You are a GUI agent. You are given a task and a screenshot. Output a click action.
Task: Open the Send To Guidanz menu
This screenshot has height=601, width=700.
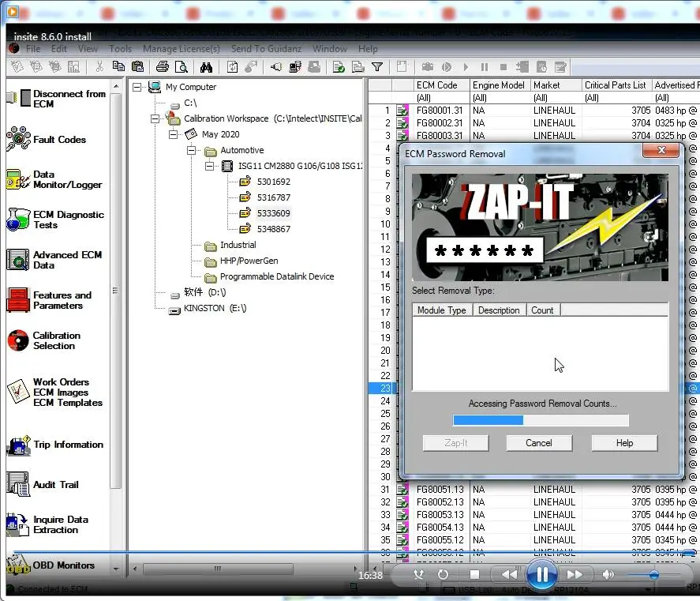click(266, 49)
